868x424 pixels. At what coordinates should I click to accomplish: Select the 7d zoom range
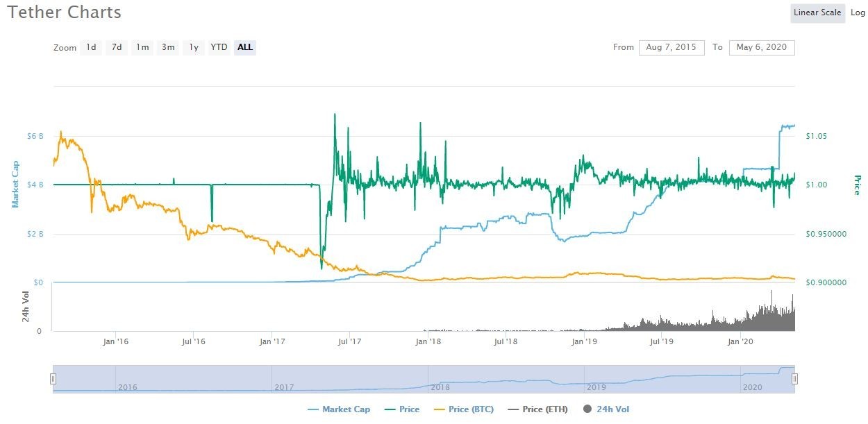pyautogui.click(x=117, y=47)
